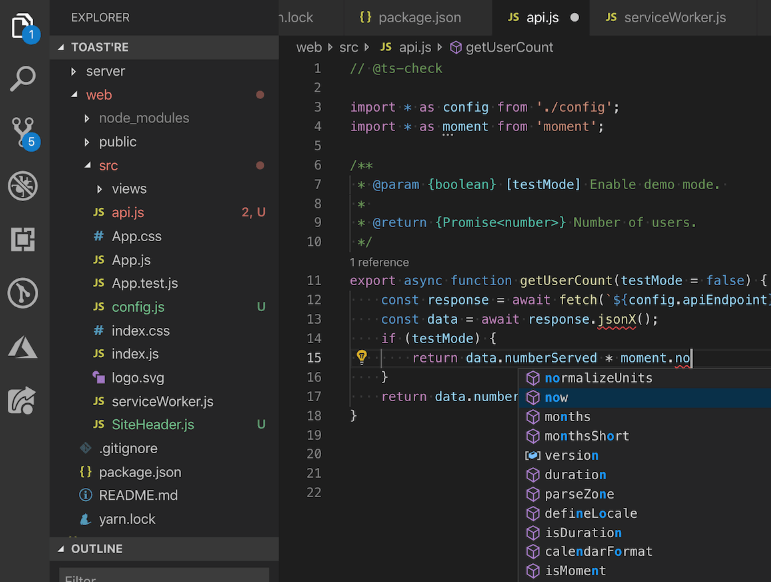Open the Search view icon
The width and height of the screenshot is (771, 582).
click(23, 79)
